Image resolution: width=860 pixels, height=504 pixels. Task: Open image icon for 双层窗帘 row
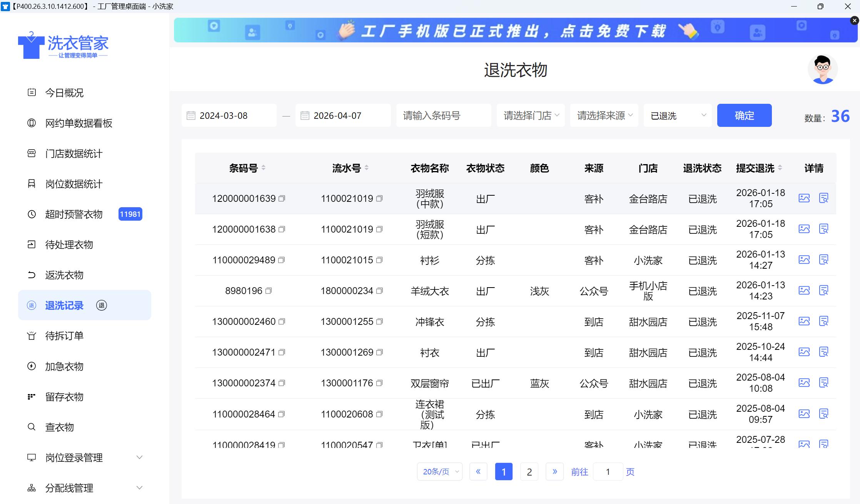pyautogui.click(x=804, y=383)
